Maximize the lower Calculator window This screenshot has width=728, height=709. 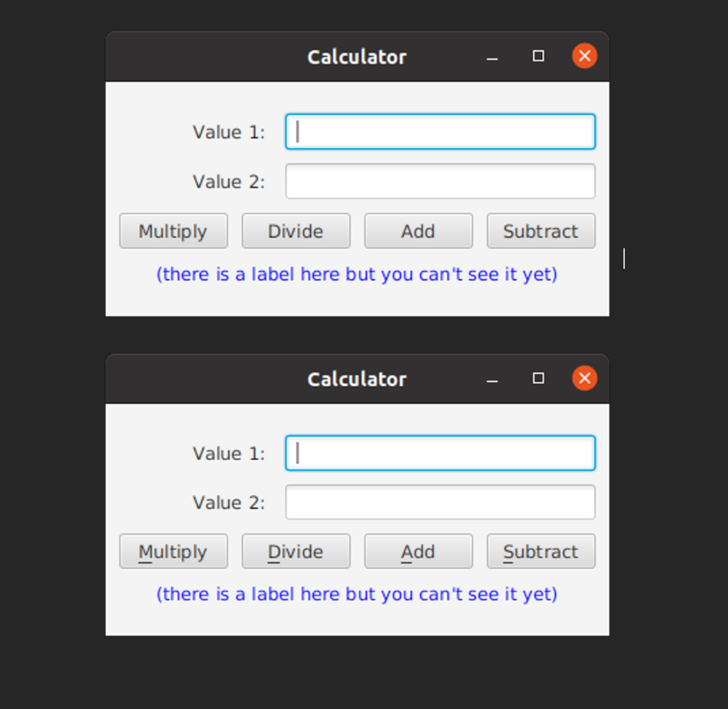[538, 378]
